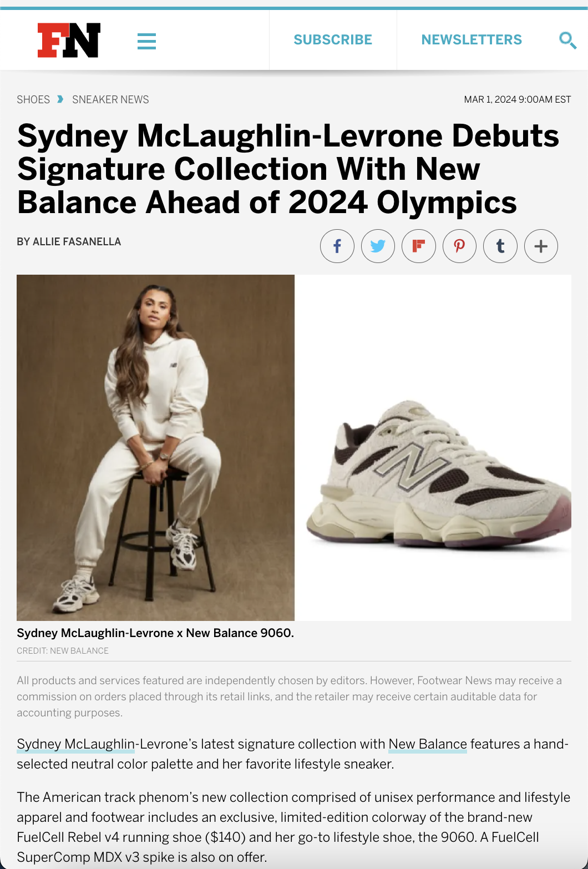Open the search magnifier icon
The height and width of the screenshot is (869, 588).
(567, 40)
